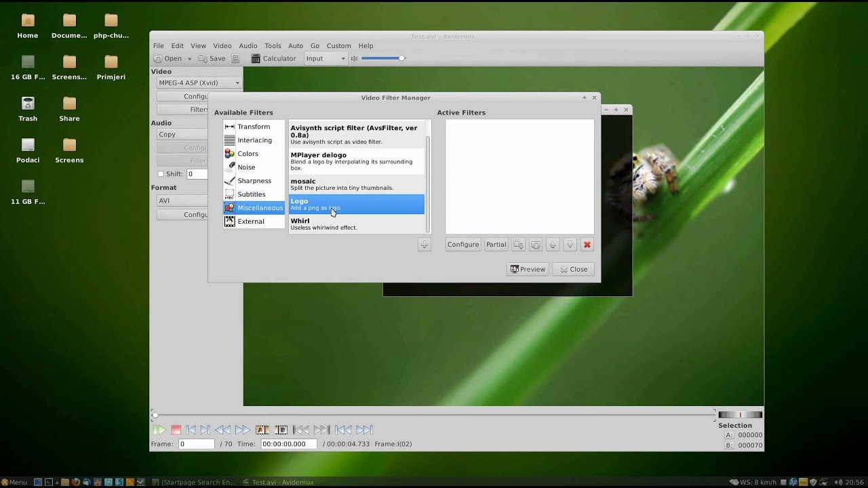868x488 pixels.
Task: Jump to the last frame
Action: coord(364,430)
